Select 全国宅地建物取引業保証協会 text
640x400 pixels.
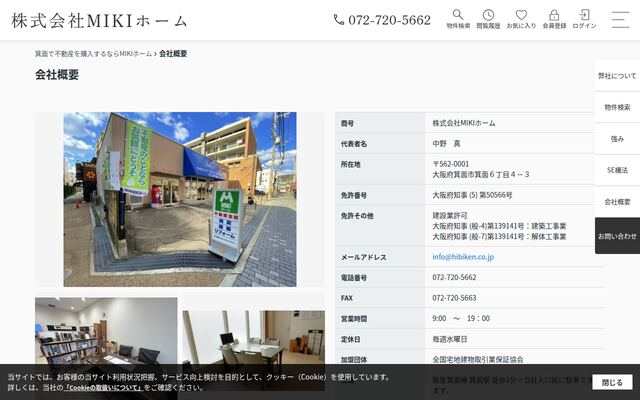click(478, 360)
